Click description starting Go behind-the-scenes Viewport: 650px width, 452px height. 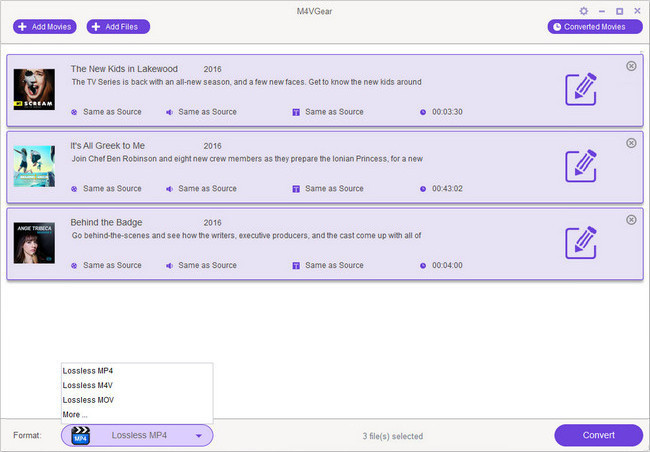246,235
